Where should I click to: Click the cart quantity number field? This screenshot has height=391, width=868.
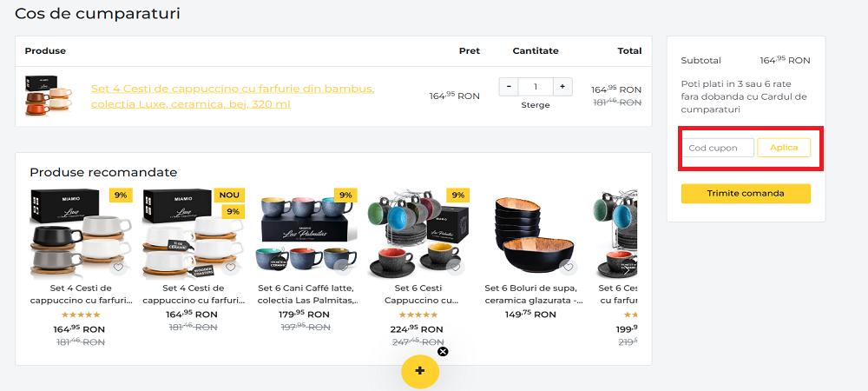tap(536, 86)
